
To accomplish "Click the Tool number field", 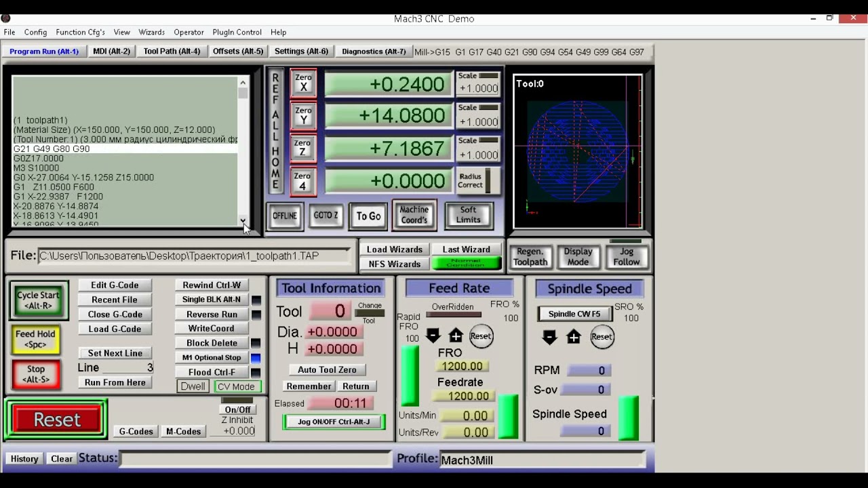I will (329, 311).
